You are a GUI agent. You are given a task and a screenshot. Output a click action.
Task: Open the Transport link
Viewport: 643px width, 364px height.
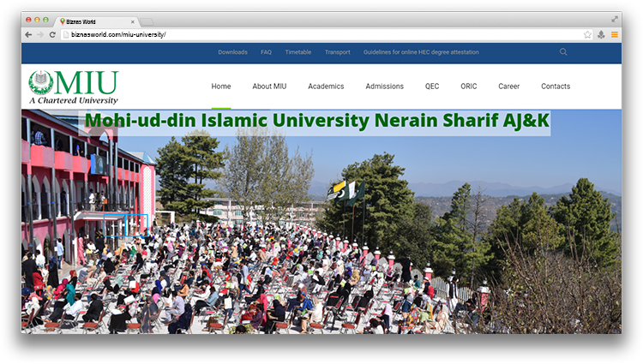tap(338, 52)
